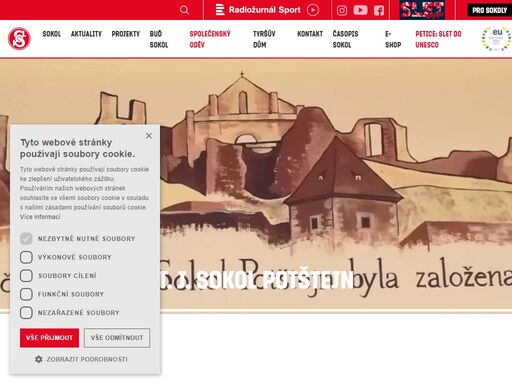Reject cookies with Vše odmítnout
The height and width of the screenshot is (384, 512).
(117, 338)
